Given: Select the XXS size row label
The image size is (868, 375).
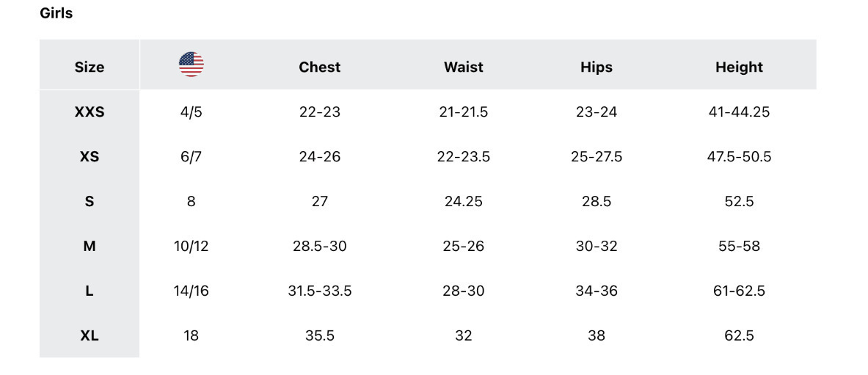Looking at the screenshot, I should [x=90, y=112].
